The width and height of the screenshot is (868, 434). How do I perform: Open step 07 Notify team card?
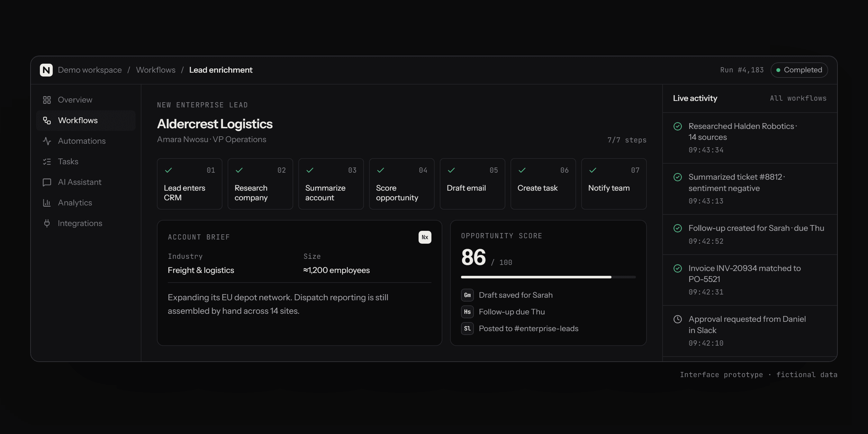pyautogui.click(x=614, y=184)
